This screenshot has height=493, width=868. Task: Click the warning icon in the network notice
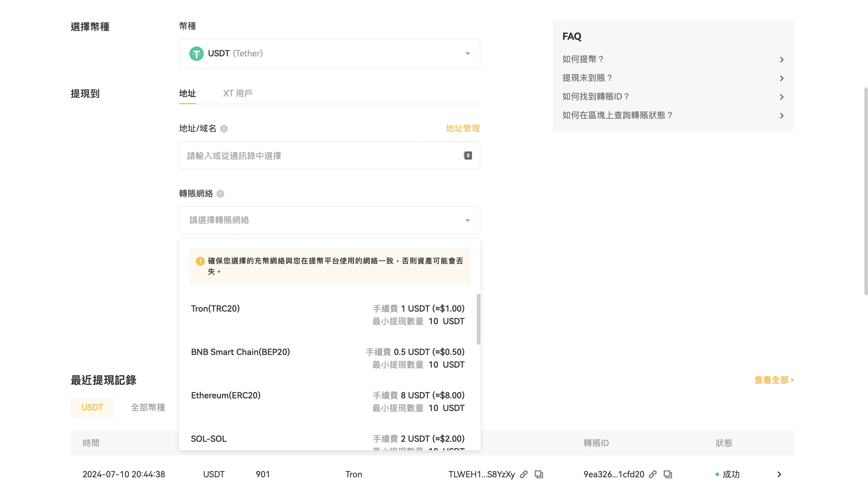tap(200, 261)
